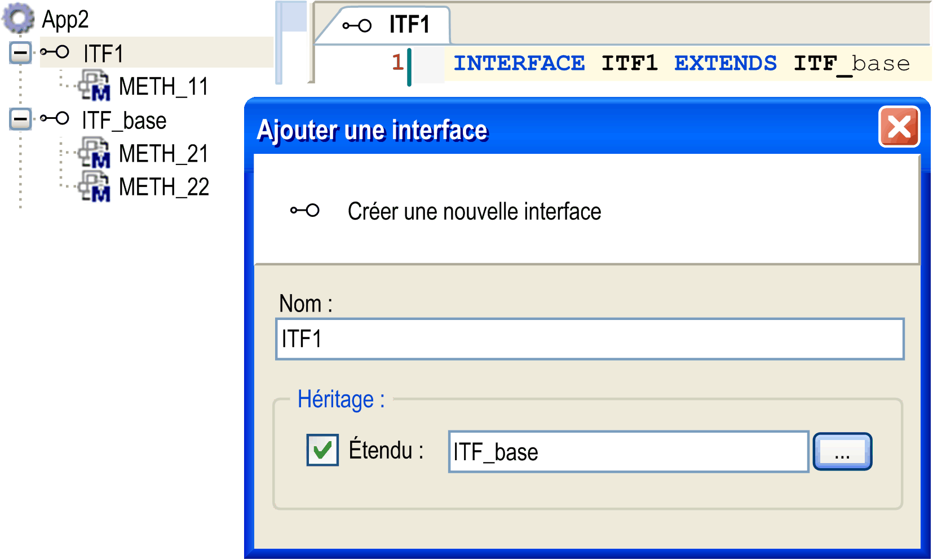
Task: Select METH_22 in the tree
Action: 164,187
